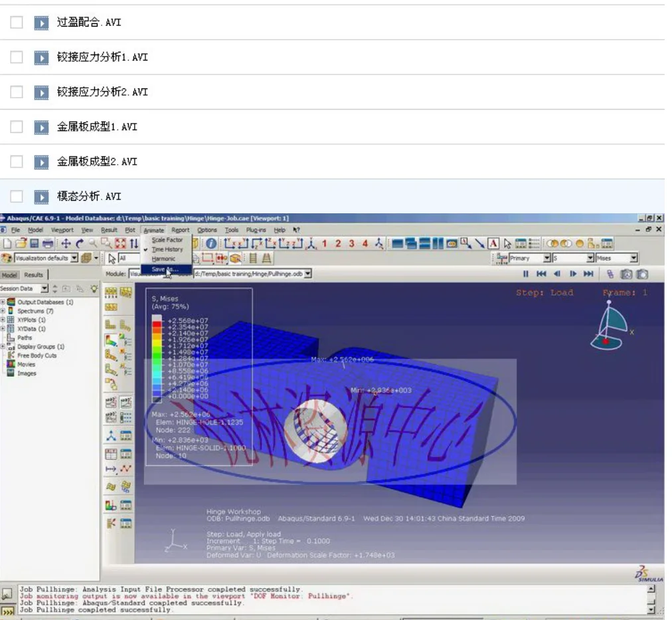Click the lightbulb icon in Session Data toolbar

coord(94,288)
